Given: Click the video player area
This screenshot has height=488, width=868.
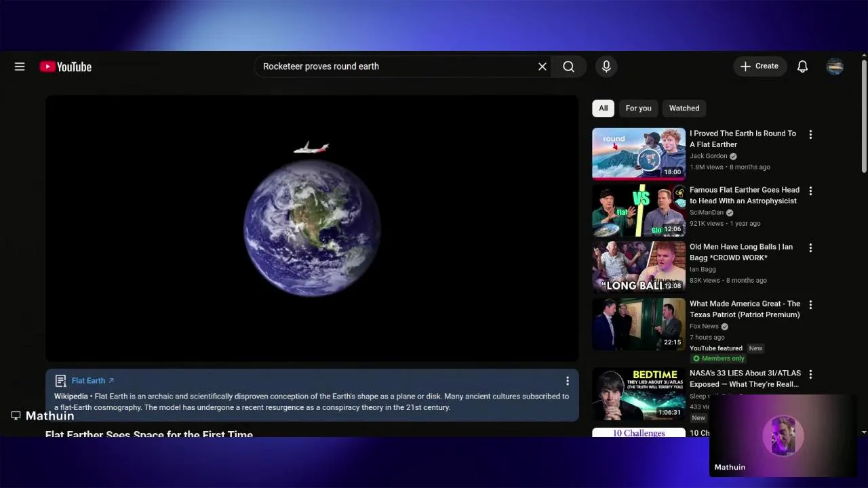Looking at the screenshot, I should click(x=312, y=228).
